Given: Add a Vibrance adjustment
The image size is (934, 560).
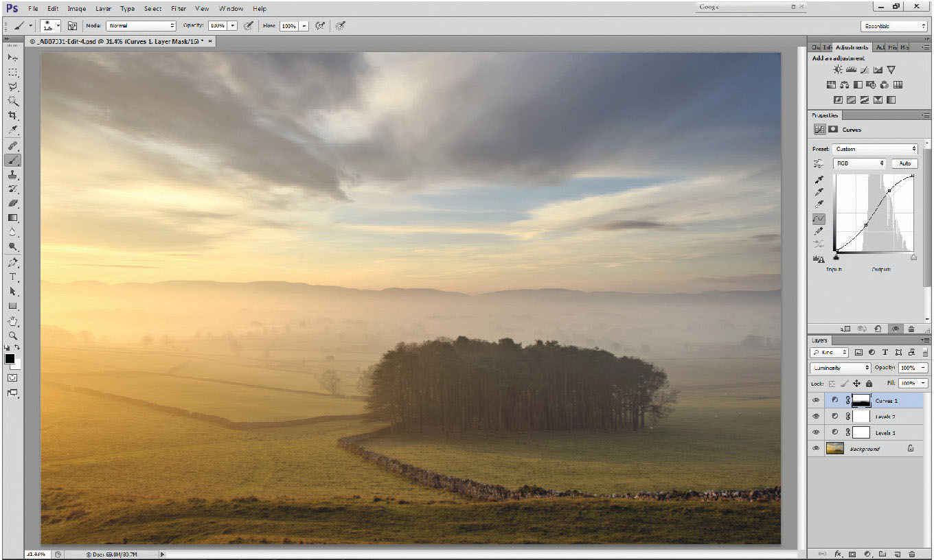Looking at the screenshot, I should click(891, 70).
